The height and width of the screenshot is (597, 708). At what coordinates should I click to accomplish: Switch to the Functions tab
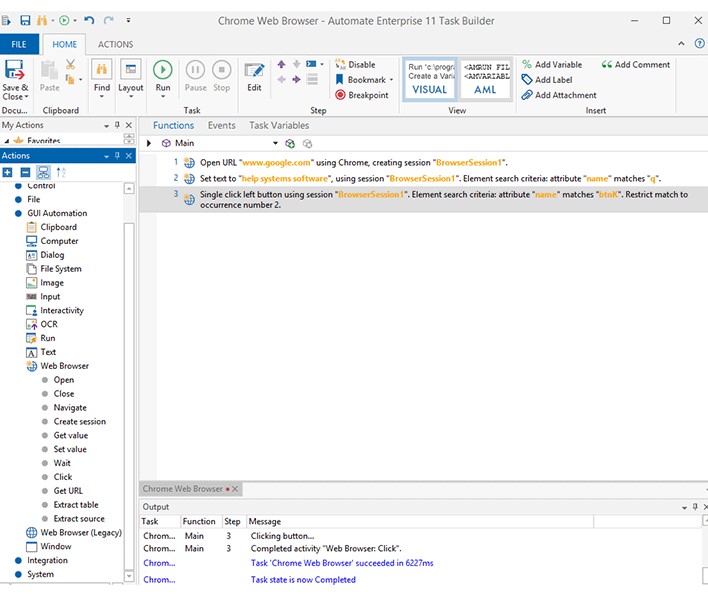click(173, 126)
